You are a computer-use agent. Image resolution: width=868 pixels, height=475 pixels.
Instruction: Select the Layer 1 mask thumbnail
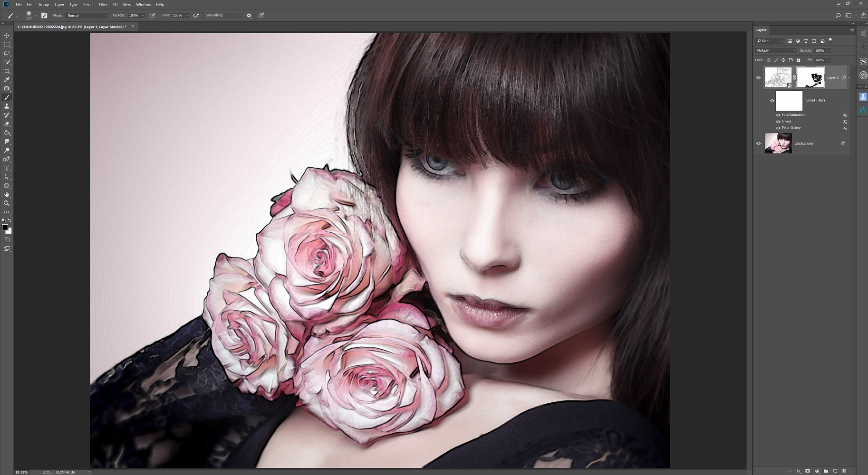click(x=810, y=77)
